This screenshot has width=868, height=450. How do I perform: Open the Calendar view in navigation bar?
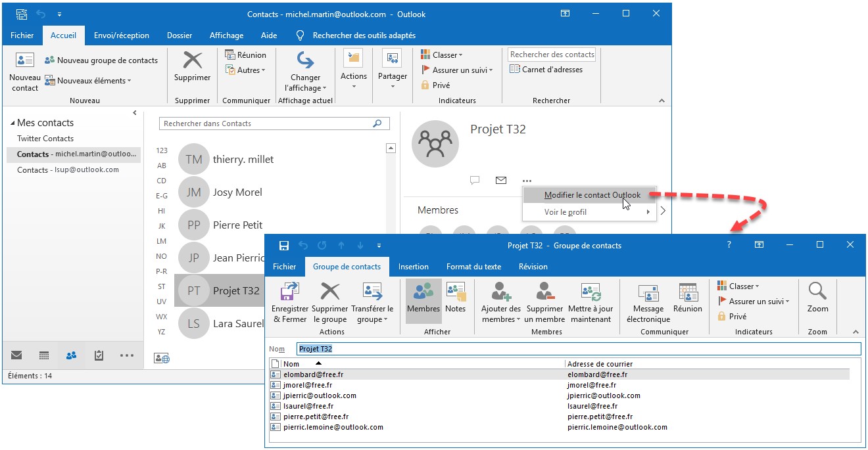click(44, 355)
